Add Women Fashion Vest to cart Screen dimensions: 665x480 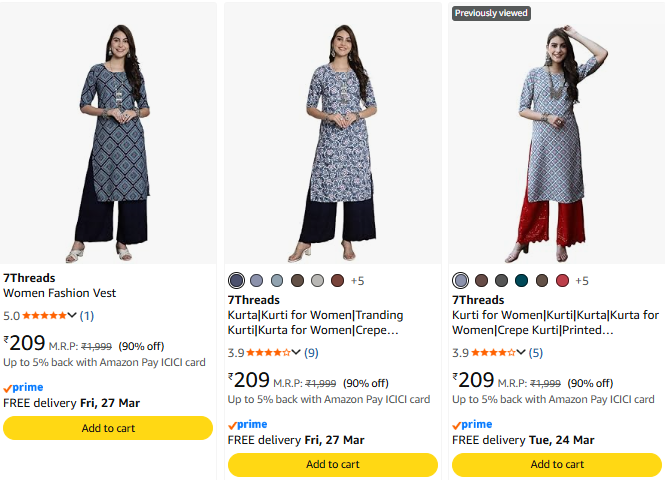point(108,428)
